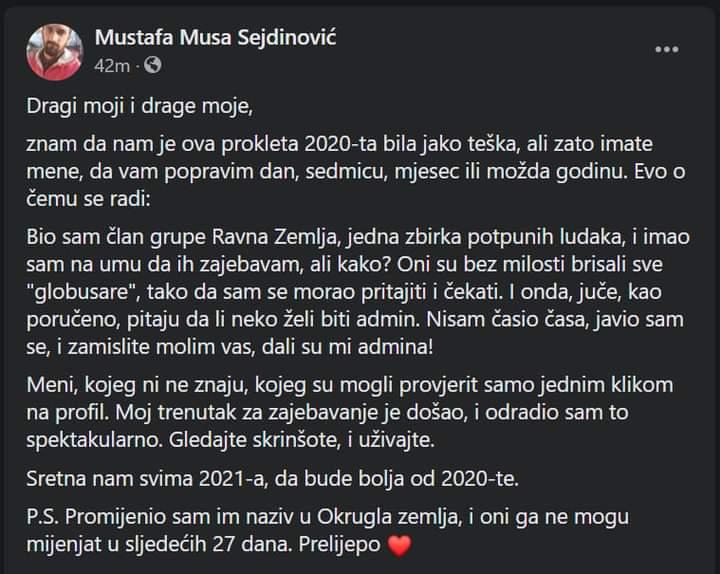Click the greeting line 'Dragi moji i drage moje,'

click(x=140, y=107)
